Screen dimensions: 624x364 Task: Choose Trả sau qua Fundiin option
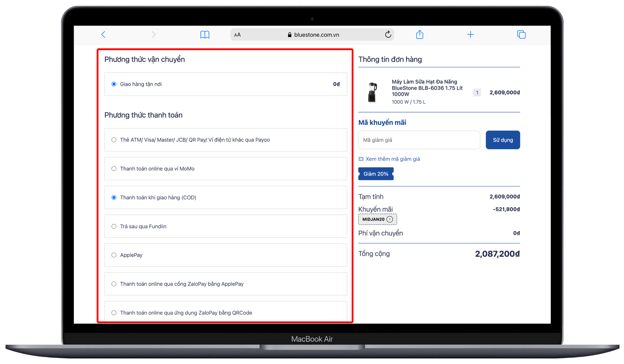(x=114, y=226)
